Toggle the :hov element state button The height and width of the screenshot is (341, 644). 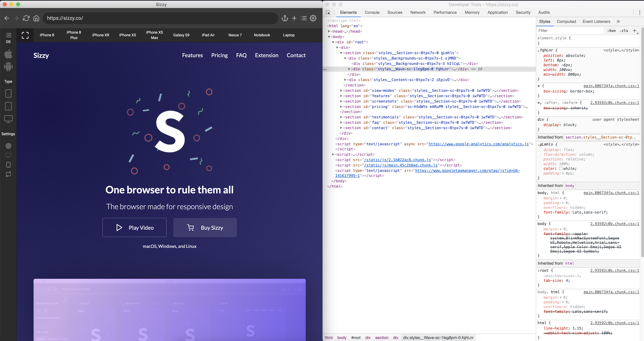(612, 31)
